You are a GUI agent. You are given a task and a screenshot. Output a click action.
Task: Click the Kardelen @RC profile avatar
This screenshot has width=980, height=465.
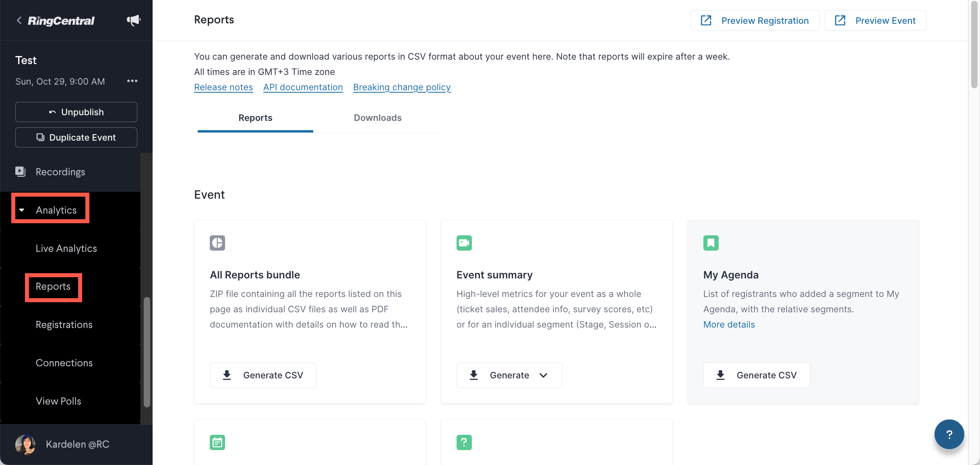coord(25,444)
